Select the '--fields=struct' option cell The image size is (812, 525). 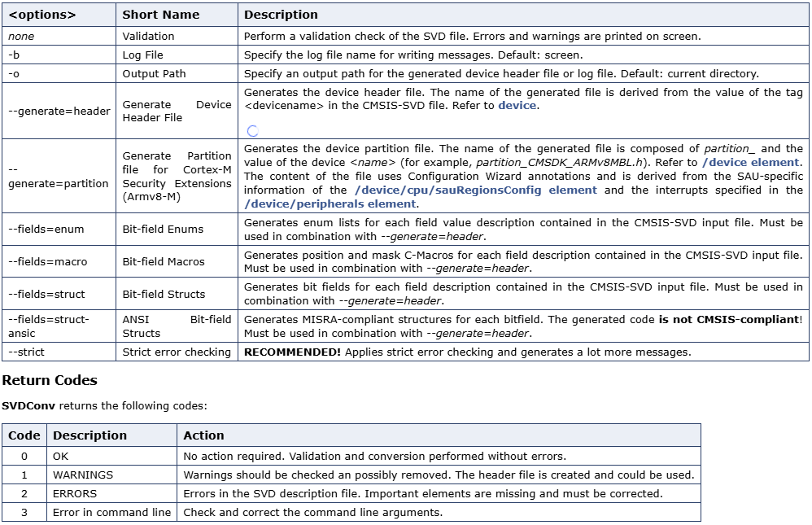tap(46, 295)
